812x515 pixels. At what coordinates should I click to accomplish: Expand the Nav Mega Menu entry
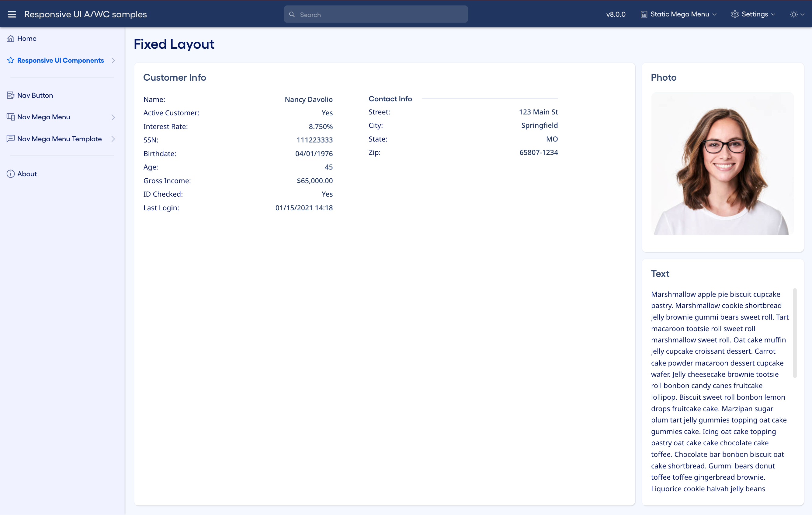tap(113, 117)
